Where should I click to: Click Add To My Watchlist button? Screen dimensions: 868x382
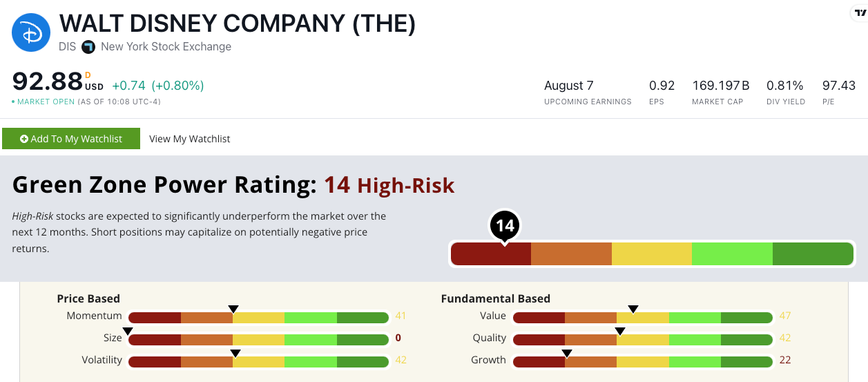71,139
